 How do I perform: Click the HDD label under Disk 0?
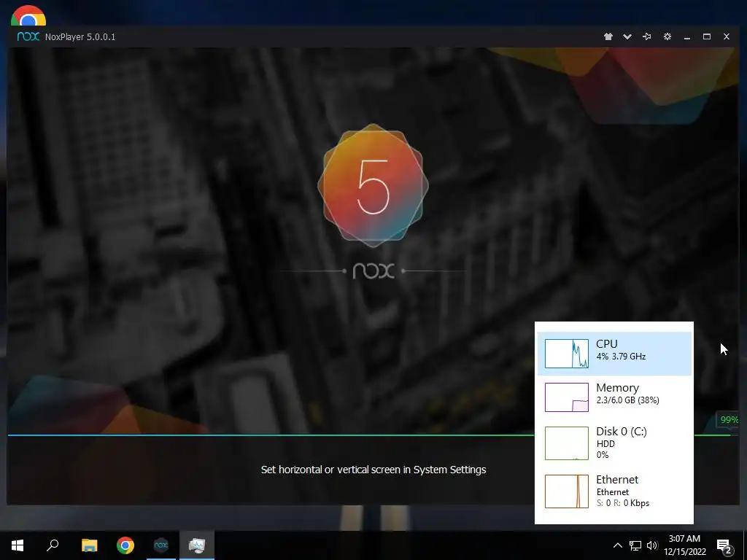point(605,444)
